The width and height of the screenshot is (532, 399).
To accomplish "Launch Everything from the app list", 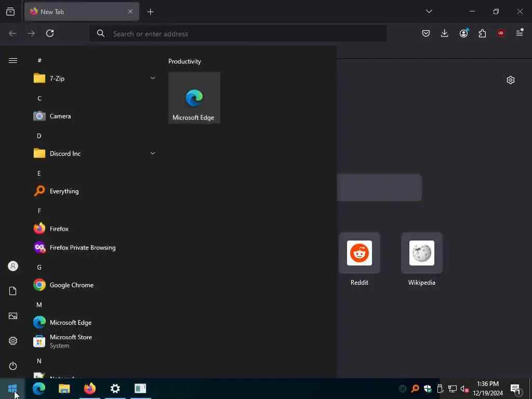I will [x=95, y=191].
